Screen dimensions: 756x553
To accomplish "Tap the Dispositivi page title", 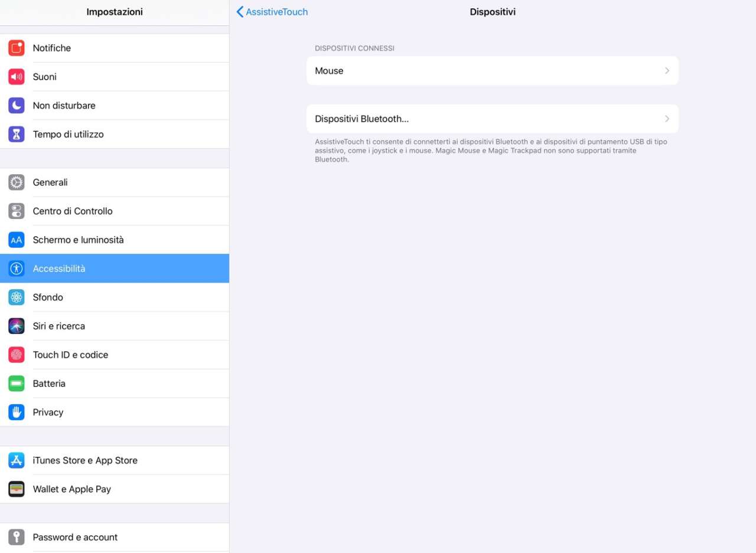I will (493, 12).
